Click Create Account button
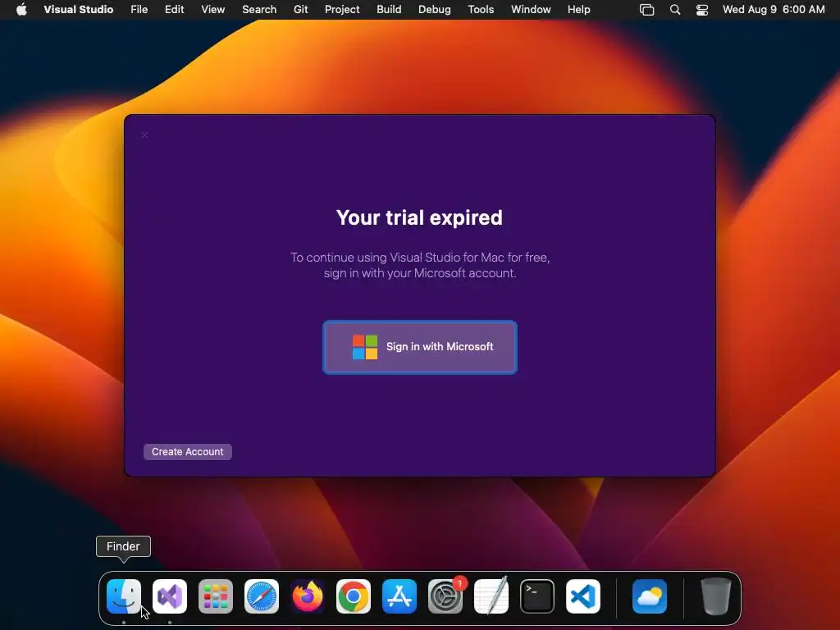 188,452
